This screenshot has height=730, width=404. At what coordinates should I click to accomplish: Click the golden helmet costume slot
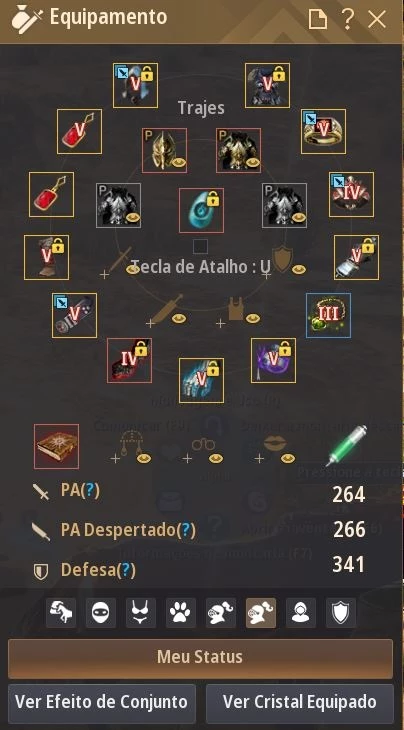pyautogui.click(x=164, y=150)
